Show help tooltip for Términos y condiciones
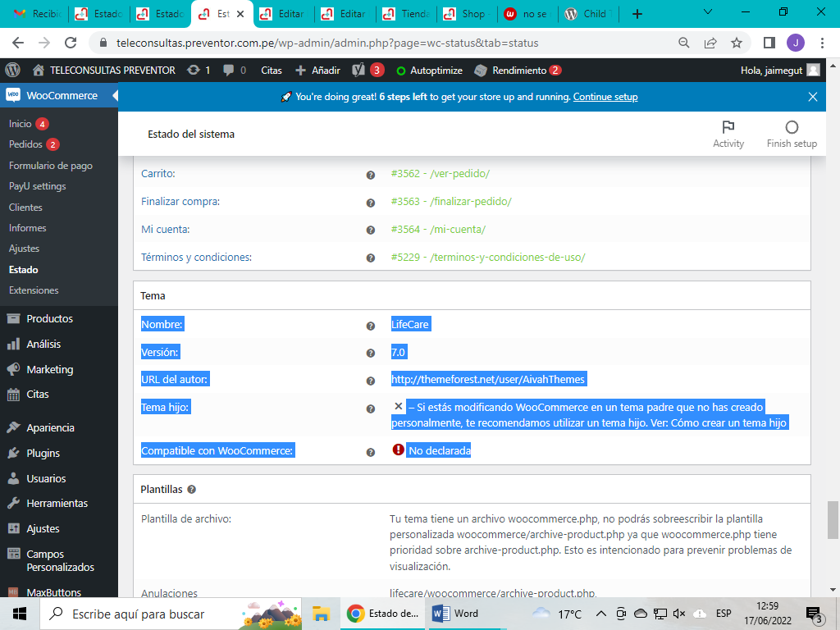840x630 pixels. coord(370,258)
